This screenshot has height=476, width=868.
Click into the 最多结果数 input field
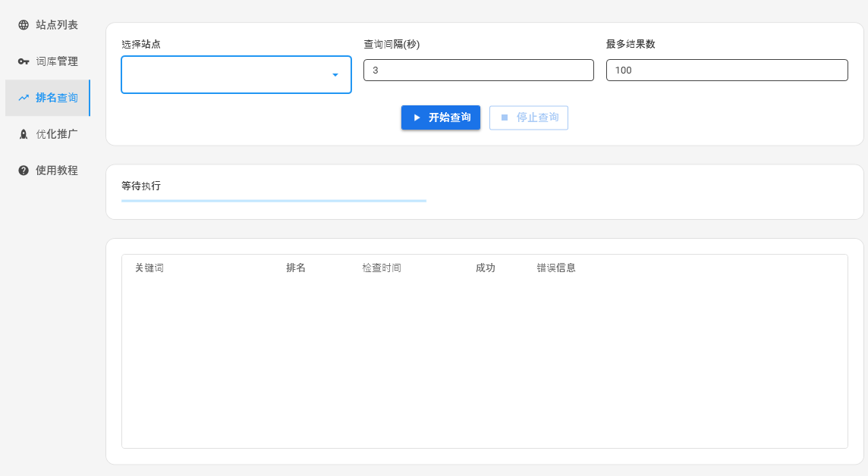[x=726, y=70]
